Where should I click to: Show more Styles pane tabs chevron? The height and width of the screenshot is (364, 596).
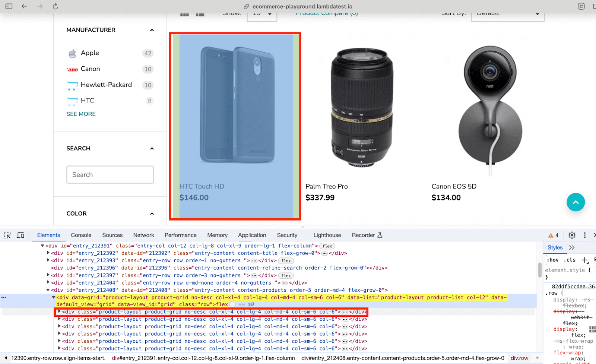[572, 248]
